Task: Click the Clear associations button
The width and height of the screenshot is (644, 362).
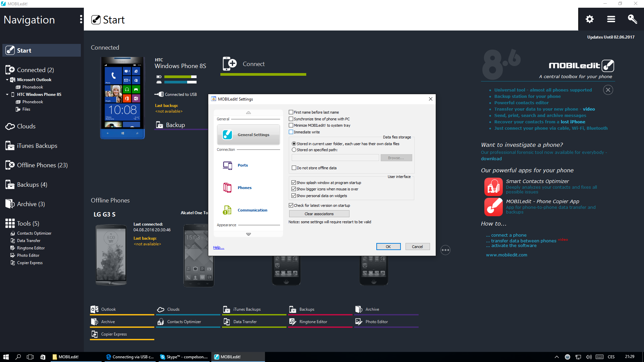Action: [319, 214]
